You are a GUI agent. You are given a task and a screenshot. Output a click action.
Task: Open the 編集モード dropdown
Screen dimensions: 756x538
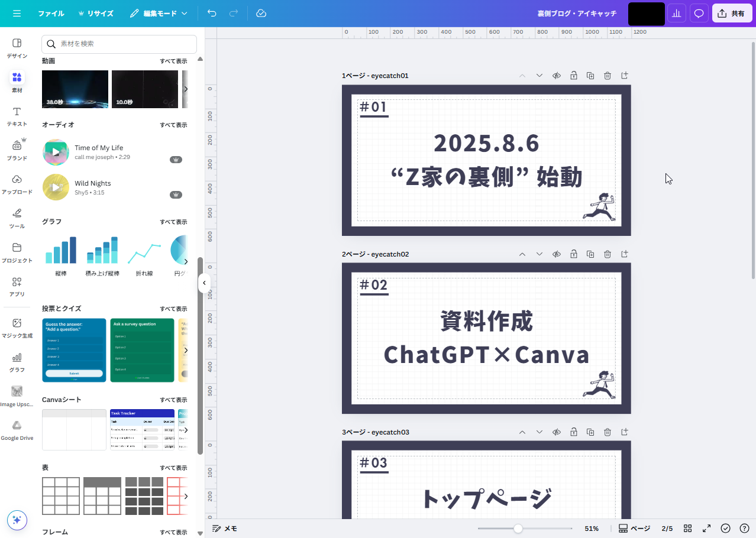[x=158, y=13]
